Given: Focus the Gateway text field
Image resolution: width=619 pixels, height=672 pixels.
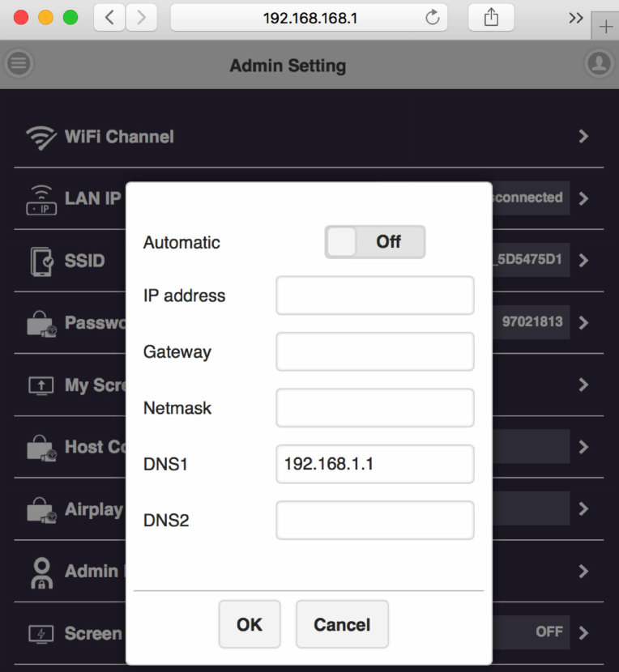Looking at the screenshot, I should coord(374,352).
